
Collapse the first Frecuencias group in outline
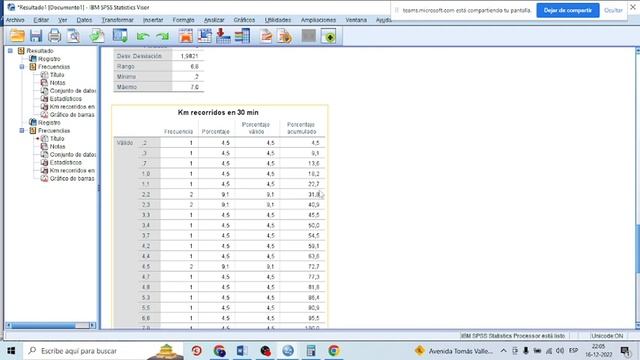point(22,67)
